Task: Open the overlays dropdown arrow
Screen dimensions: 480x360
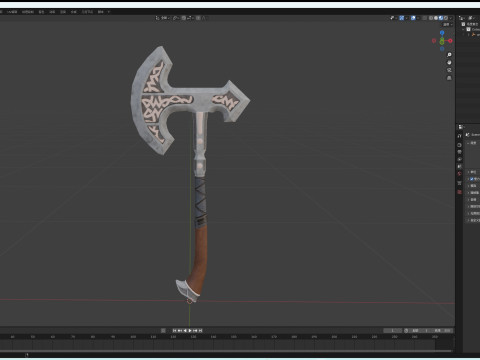Action: click(418, 18)
